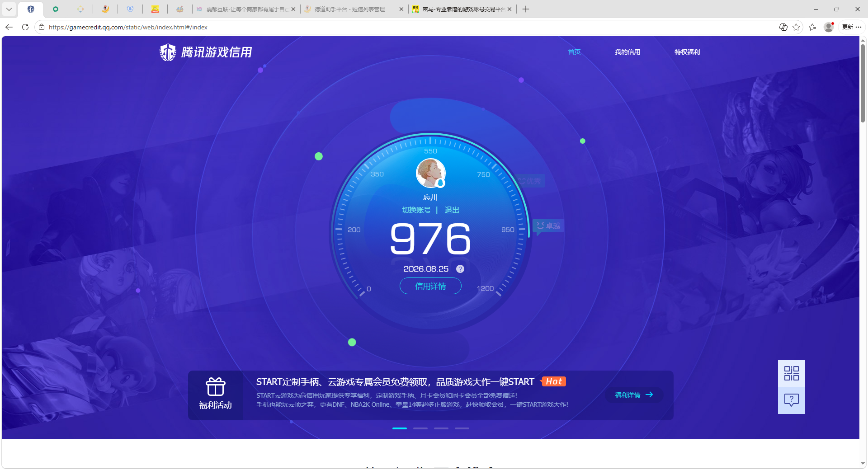Open a new browser tab
The image size is (868, 470).
point(526,9)
